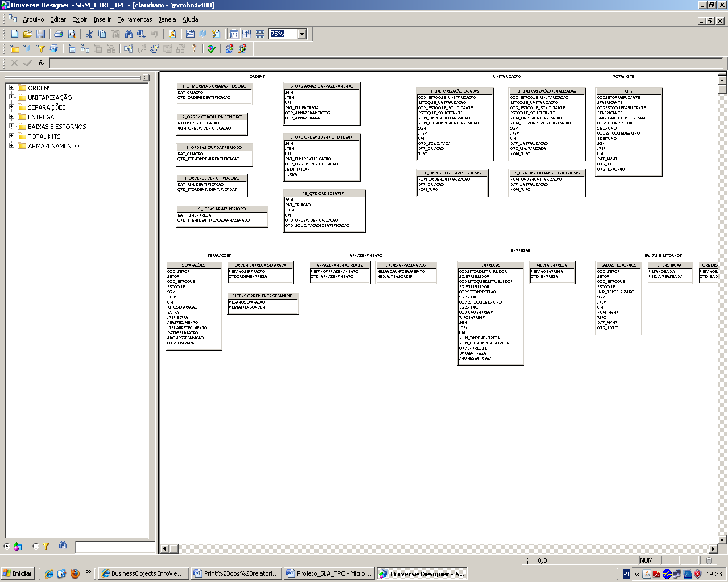728x582 pixels.
Task: Click the Insert Join icon
Action: (x=85, y=49)
